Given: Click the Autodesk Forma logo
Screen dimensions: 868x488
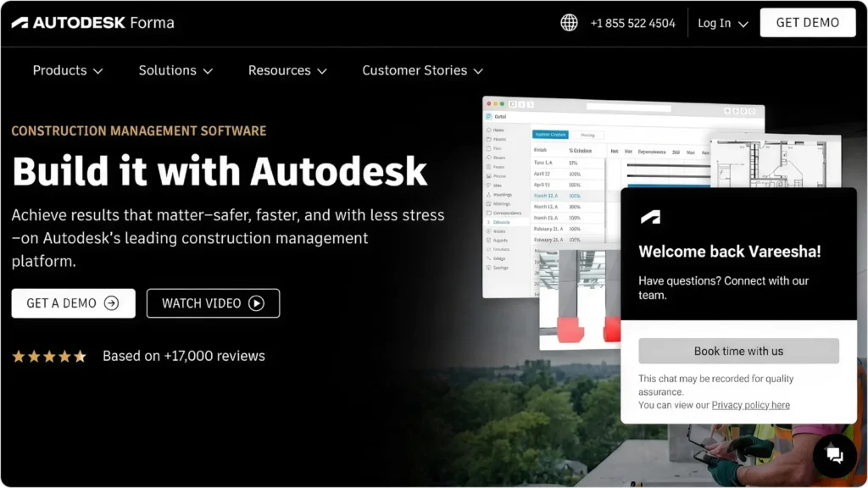Looking at the screenshot, I should coord(93,23).
